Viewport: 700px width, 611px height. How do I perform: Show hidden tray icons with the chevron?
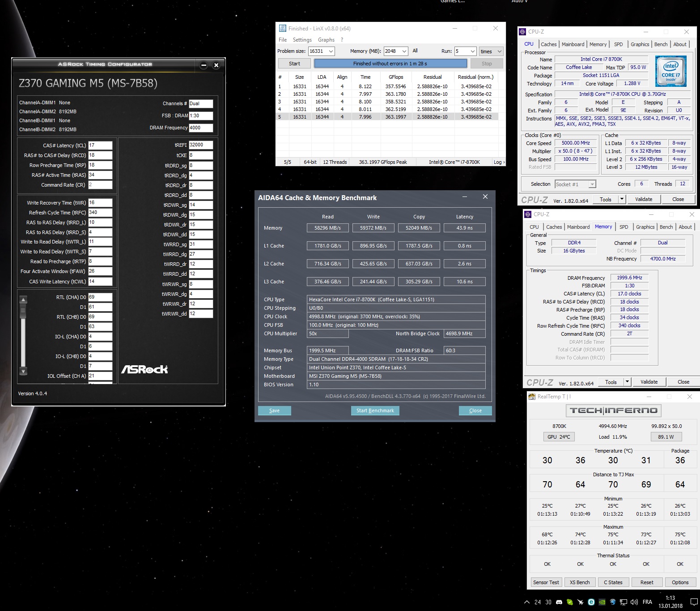526,602
